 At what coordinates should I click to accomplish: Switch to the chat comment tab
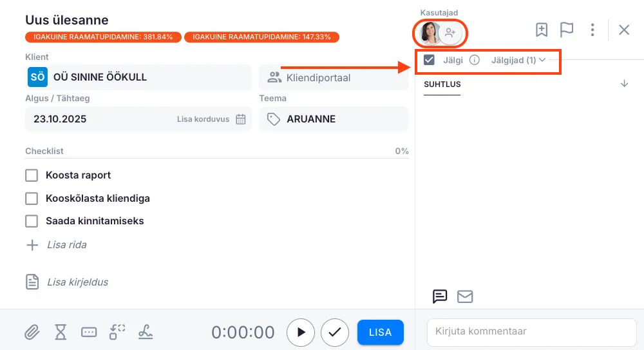pos(440,297)
